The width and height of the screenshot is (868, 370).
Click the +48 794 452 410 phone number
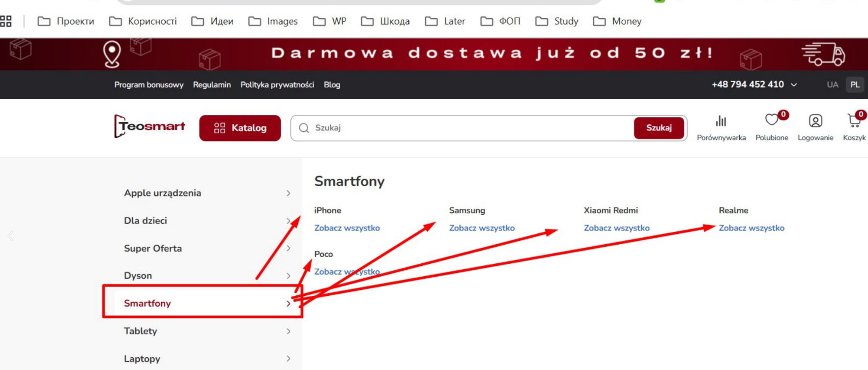coord(748,85)
